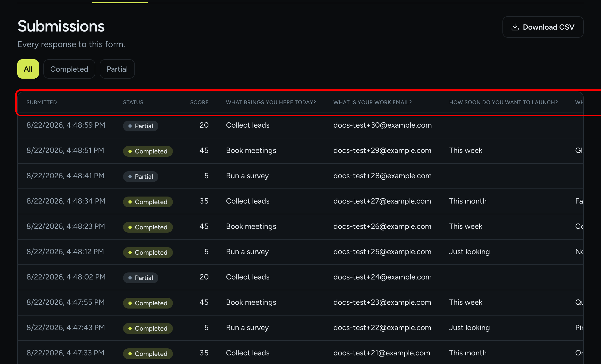Select email docs-test+29@example.com
This screenshot has height=364, width=601.
pyautogui.click(x=382, y=150)
